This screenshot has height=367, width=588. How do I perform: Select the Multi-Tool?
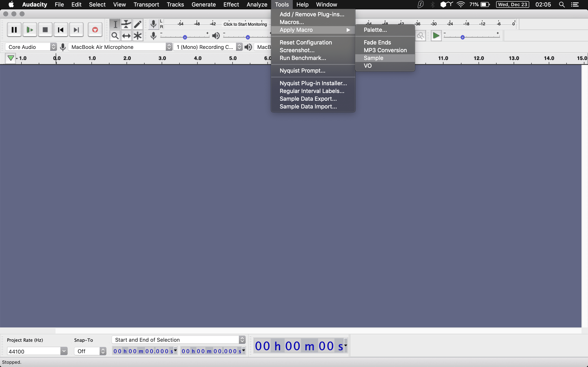point(138,36)
